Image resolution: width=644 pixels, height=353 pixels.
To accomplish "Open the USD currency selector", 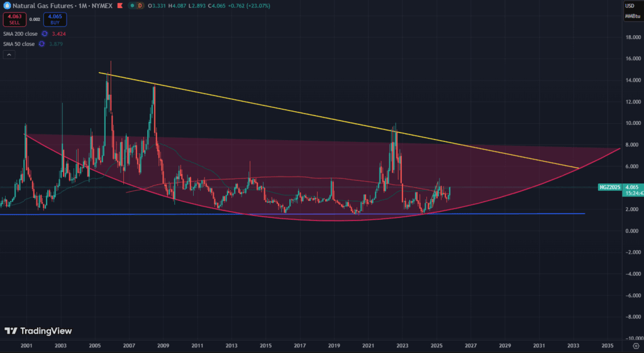I will tap(630, 6).
